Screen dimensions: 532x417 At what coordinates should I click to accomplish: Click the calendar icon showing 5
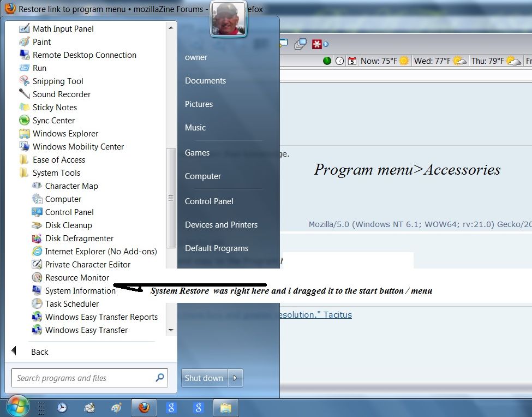[x=352, y=61]
